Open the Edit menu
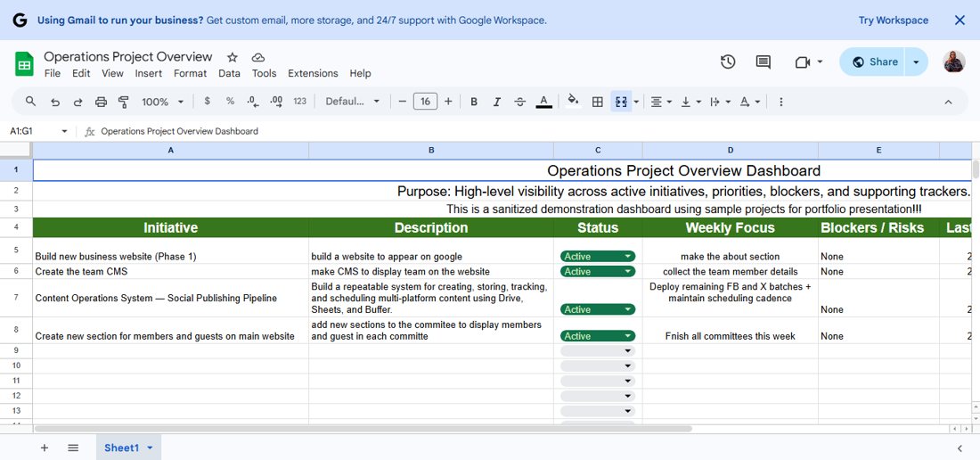The image size is (980, 460). tap(81, 73)
